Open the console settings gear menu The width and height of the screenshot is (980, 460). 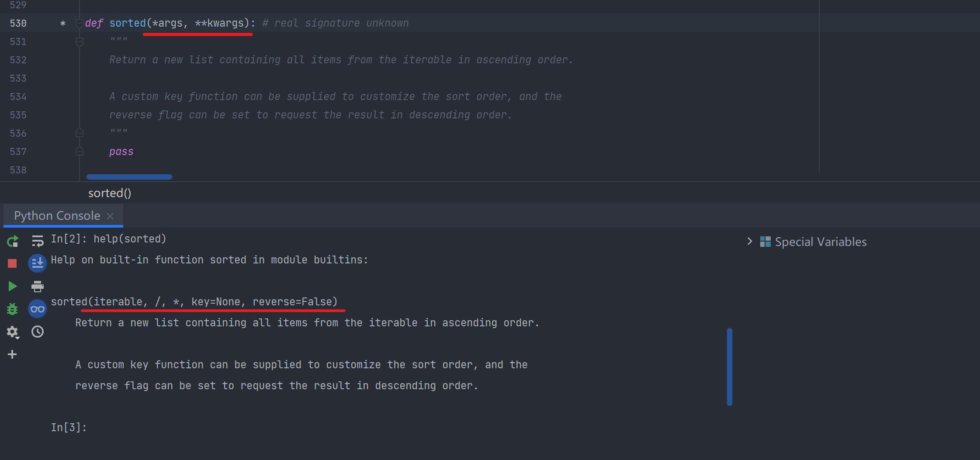tap(13, 332)
